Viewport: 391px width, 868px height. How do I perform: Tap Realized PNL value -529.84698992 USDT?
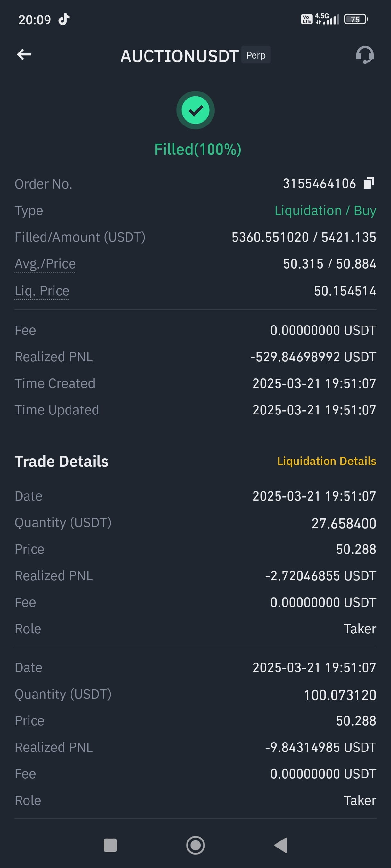click(313, 357)
